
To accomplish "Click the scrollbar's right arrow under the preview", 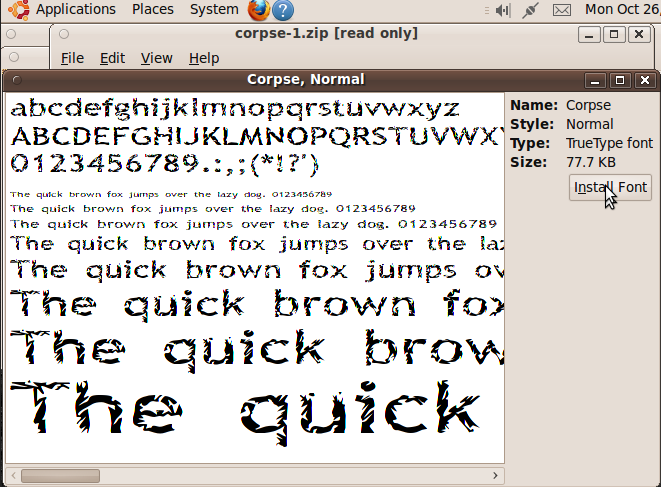I will [x=497, y=475].
